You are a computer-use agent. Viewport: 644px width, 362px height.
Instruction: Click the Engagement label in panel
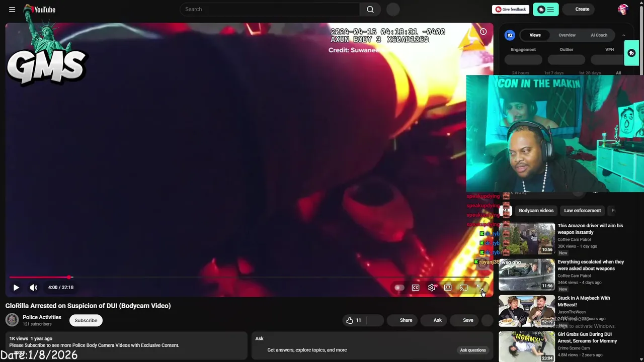523,50
